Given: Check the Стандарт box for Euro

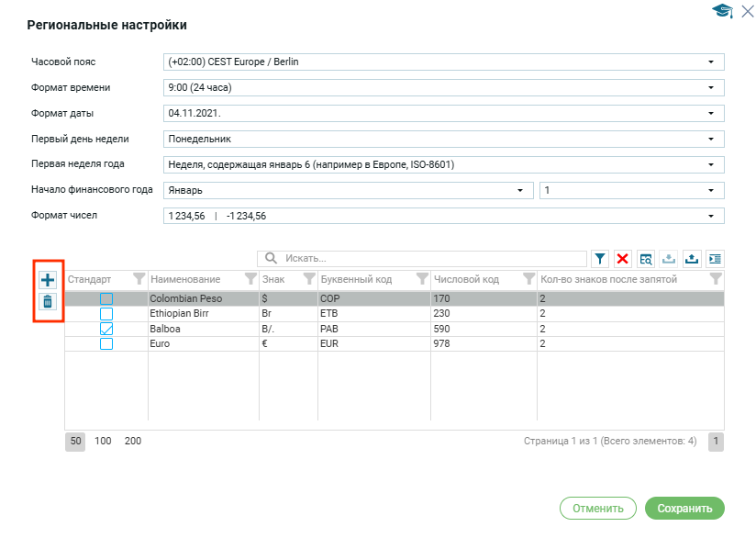Looking at the screenshot, I should click(x=106, y=343).
